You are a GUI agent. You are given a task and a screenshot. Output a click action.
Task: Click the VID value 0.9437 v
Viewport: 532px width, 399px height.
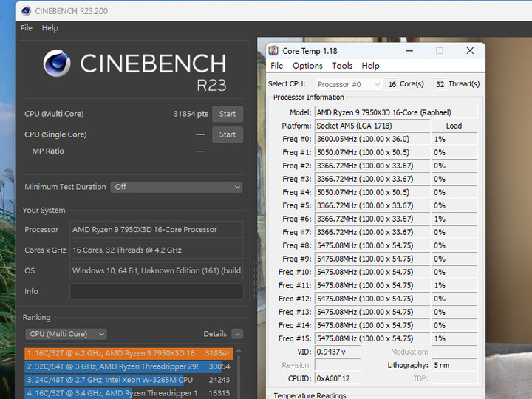(x=338, y=352)
